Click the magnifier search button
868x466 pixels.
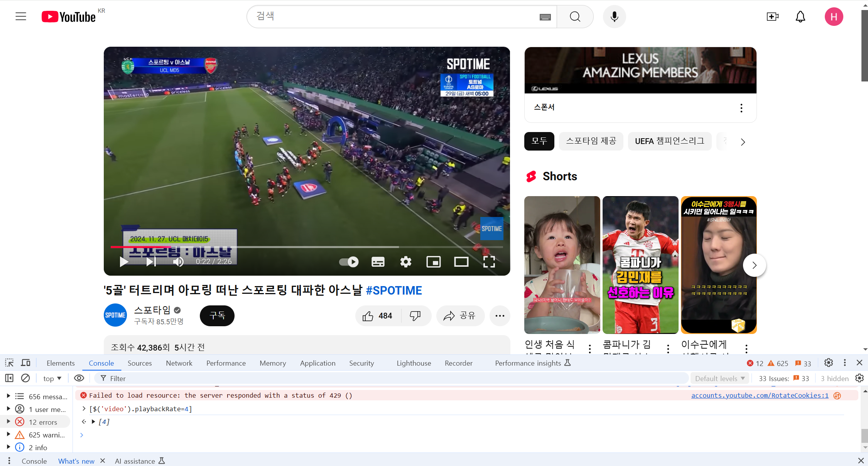coord(575,17)
